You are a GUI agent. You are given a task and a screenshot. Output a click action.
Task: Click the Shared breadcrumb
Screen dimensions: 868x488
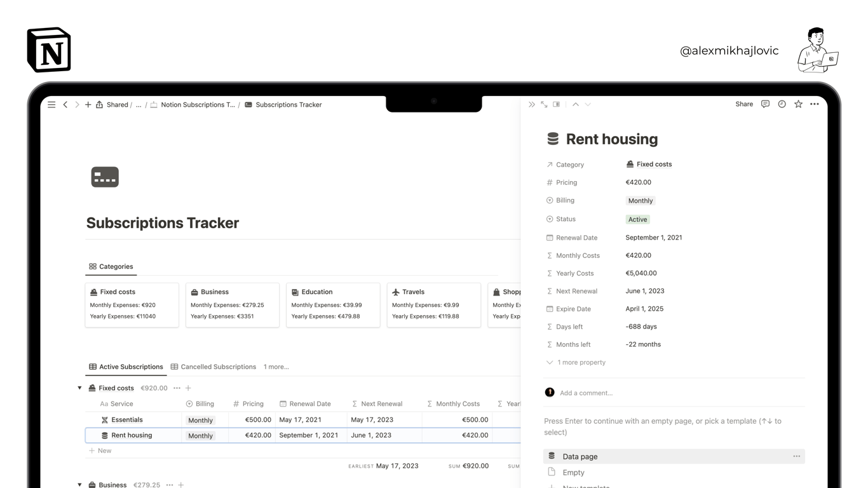(x=117, y=105)
